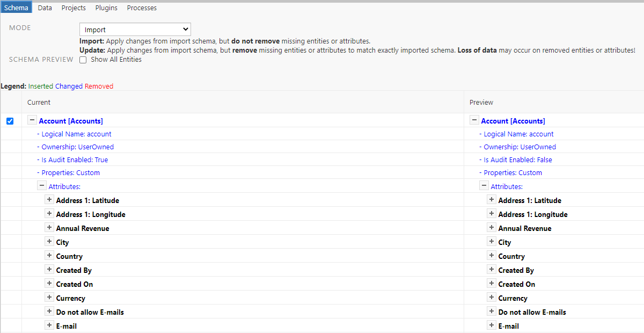Expand Do not allow E-mails in Preview
Image resolution: width=644 pixels, height=333 pixels.
click(x=491, y=312)
